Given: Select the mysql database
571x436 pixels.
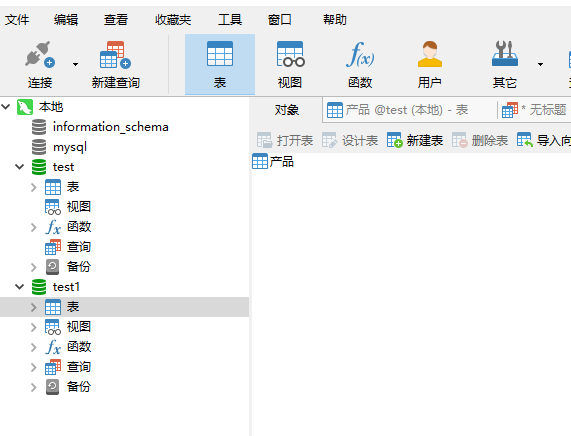Looking at the screenshot, I should (x=59, y=147).
